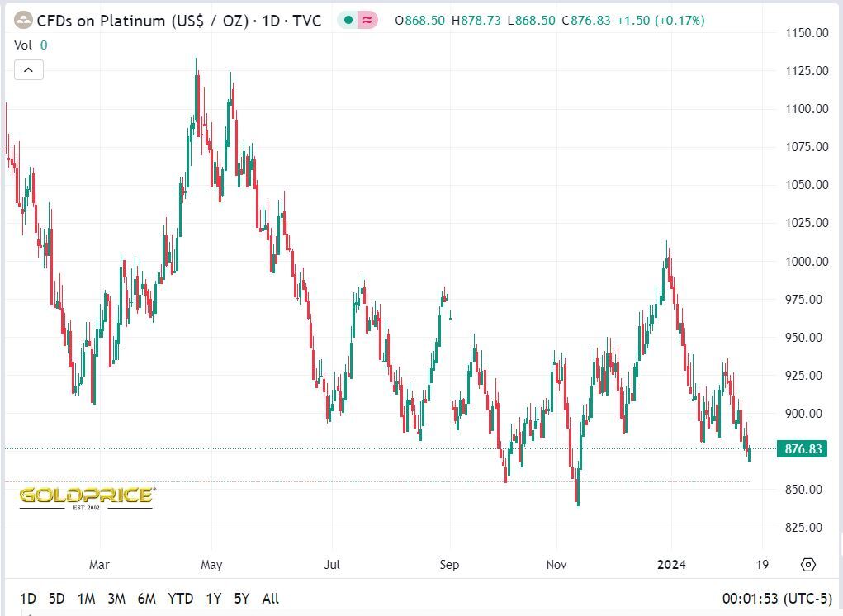Click the 1150.00 price axis label
Image resolution: width=843 pixels, height=616 pixels.
click(807, 33)
